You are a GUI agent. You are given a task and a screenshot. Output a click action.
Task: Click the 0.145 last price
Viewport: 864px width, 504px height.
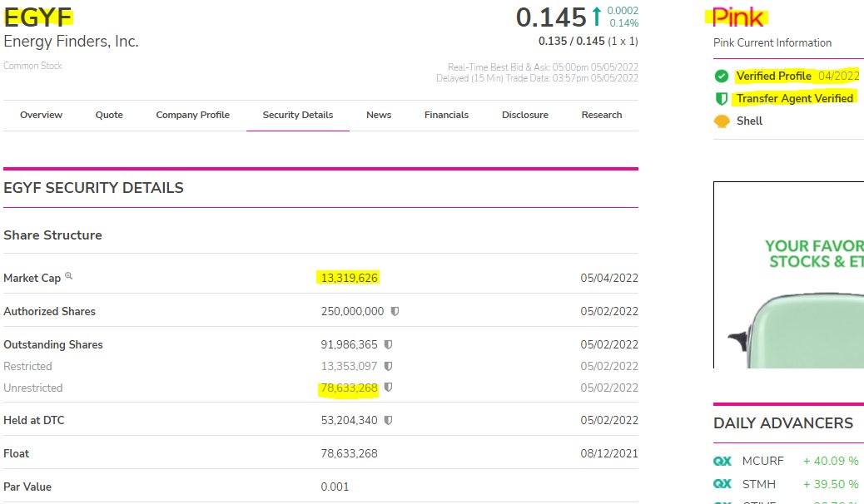point(551,17)
